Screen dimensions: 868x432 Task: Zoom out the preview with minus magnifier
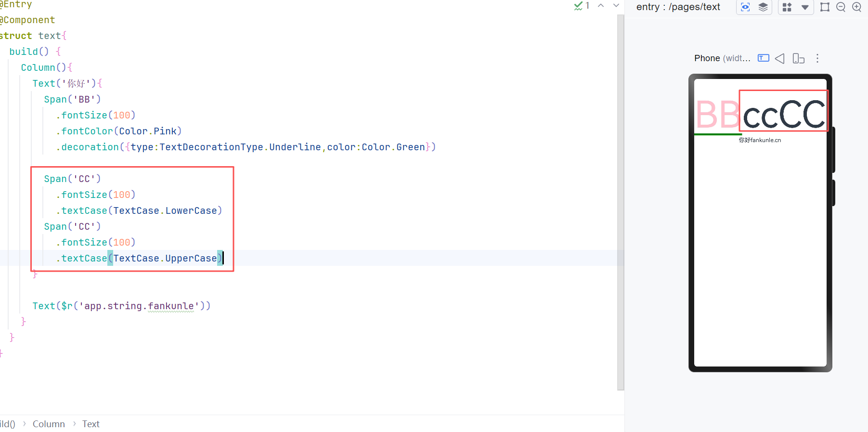(841, 7)
